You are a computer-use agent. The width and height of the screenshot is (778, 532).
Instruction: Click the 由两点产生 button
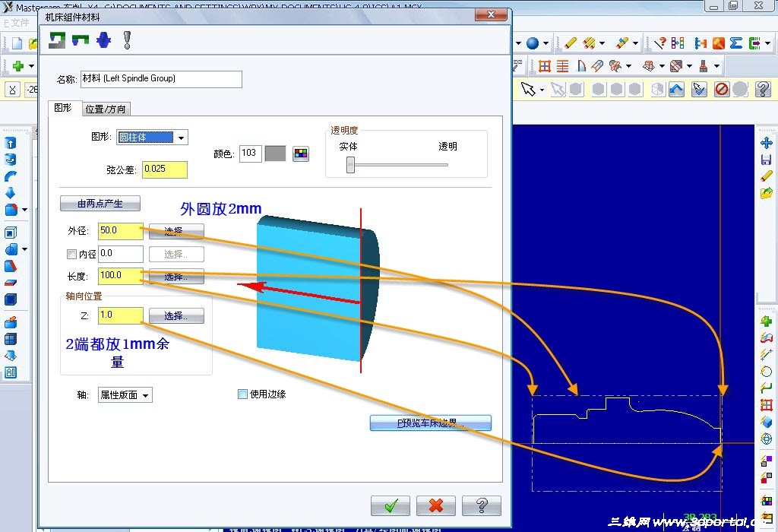100,204
